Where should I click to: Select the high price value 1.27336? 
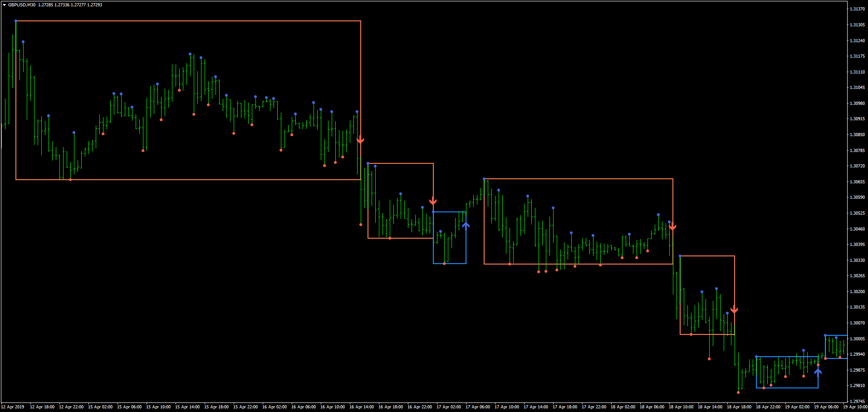coord(62,5)
